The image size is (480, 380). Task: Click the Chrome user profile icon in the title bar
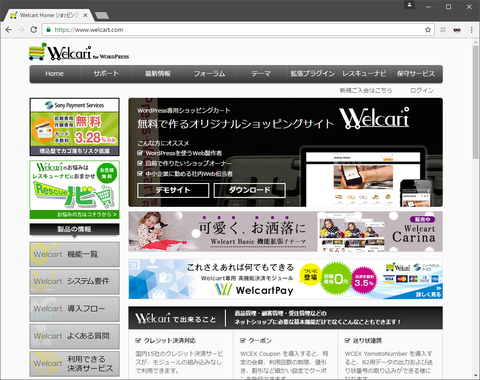click(409, 5)
